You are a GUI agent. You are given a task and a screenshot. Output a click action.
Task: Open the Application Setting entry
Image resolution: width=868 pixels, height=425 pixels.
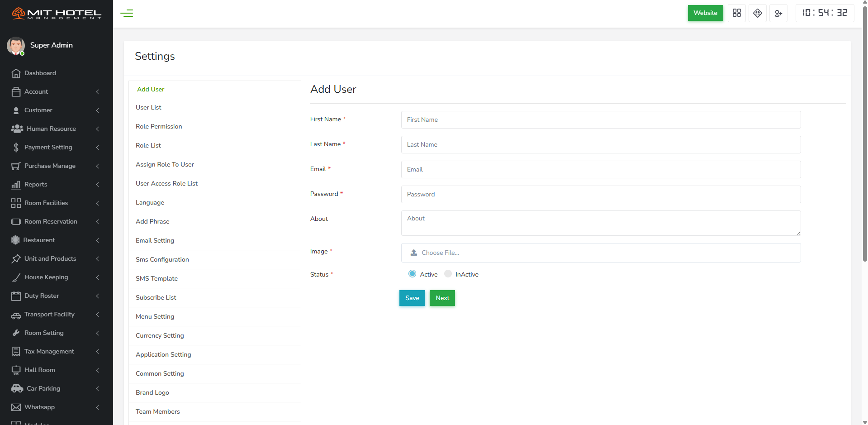coord(215,355)
